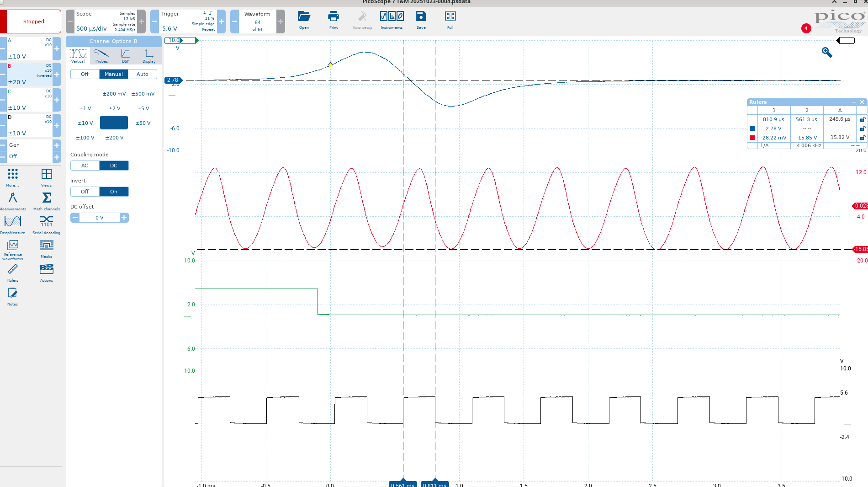Open the Views layout tool
The height and width of the screenshot is (487, 868).
pos(46,177)
